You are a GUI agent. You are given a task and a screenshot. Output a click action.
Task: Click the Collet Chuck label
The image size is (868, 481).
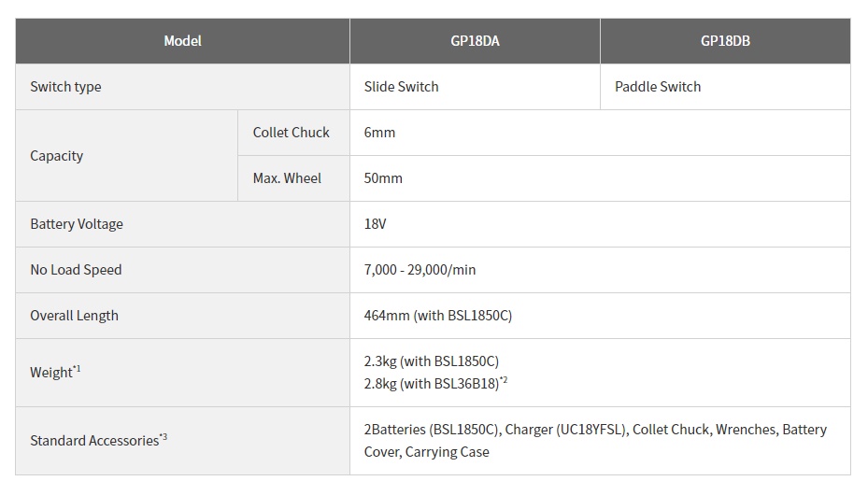tap(293, 133)
